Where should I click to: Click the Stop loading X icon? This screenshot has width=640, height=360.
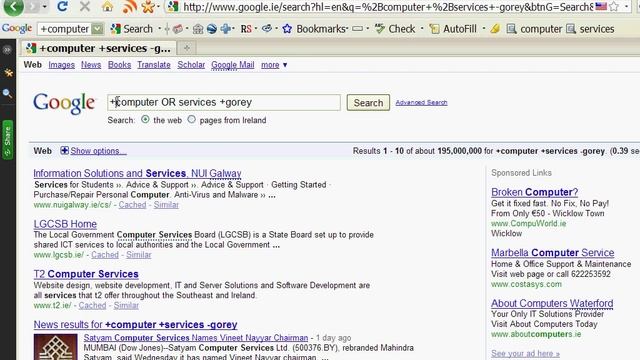tap(85, 7)
